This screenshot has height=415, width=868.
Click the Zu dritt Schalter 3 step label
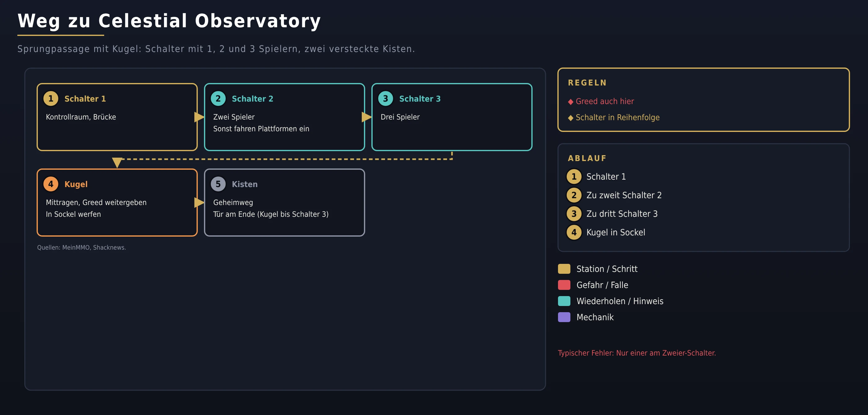(x=622, y=214)
